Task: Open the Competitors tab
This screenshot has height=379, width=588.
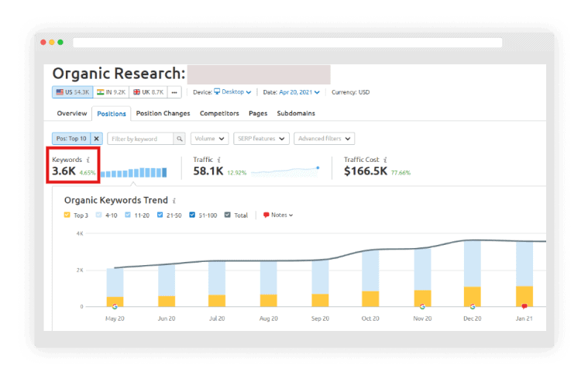Action: pyautogui.click(x=219, y=114)
